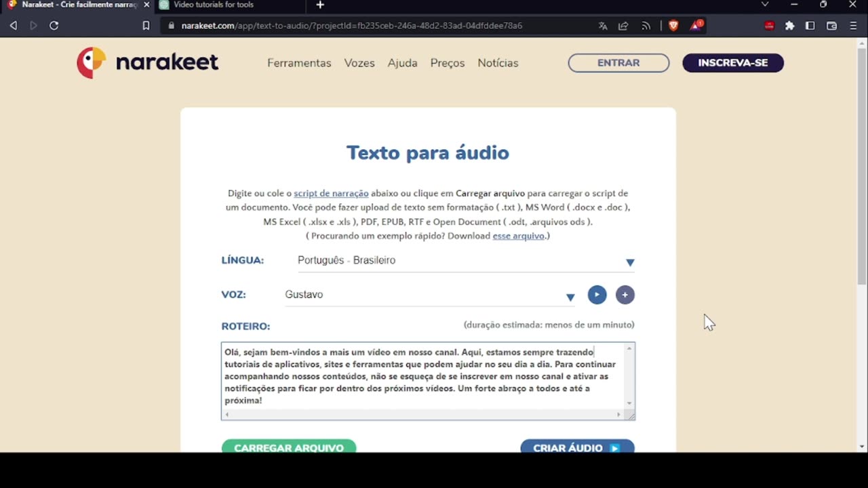Download the example via esse arquivo link

tap(519, 236)
